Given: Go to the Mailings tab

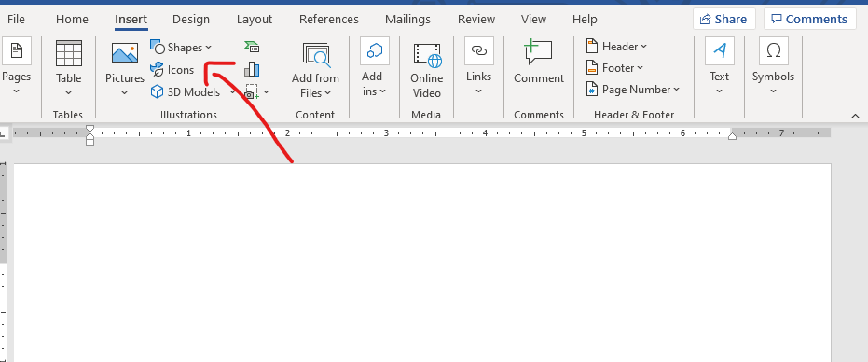Looking at the screenshot, I should (408, 20).
